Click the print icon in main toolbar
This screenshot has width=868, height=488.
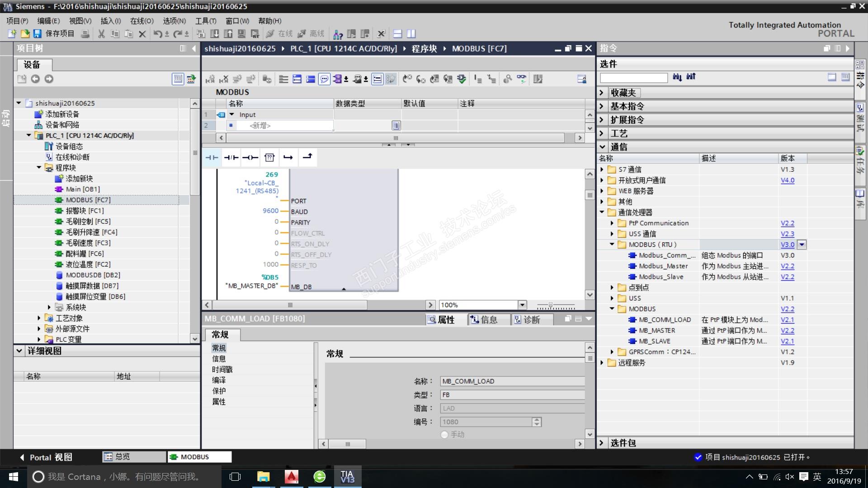[x=85, y=34]
